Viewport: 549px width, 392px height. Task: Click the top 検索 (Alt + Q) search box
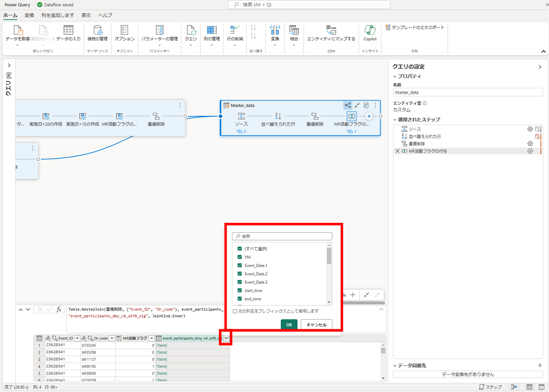pos(309,4)
